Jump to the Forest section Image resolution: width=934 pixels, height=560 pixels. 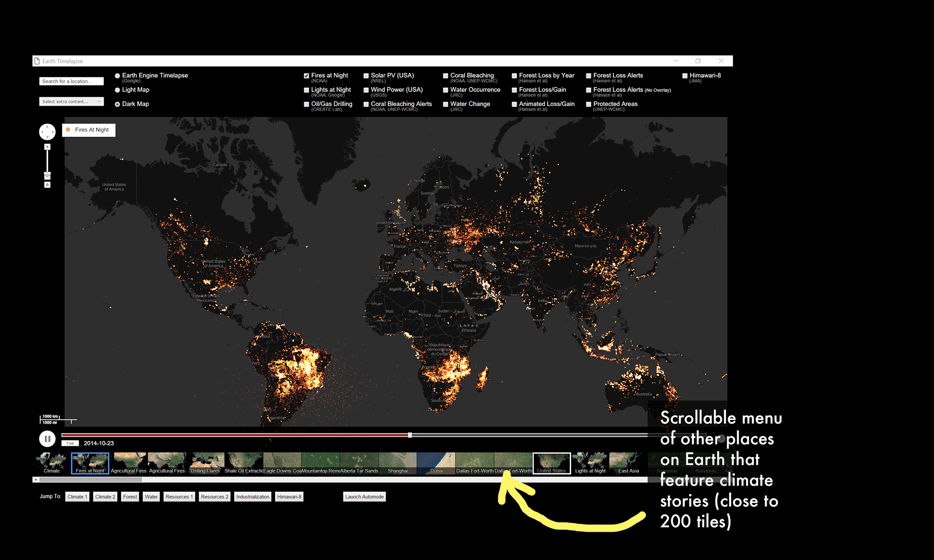(x=130, y=497)
